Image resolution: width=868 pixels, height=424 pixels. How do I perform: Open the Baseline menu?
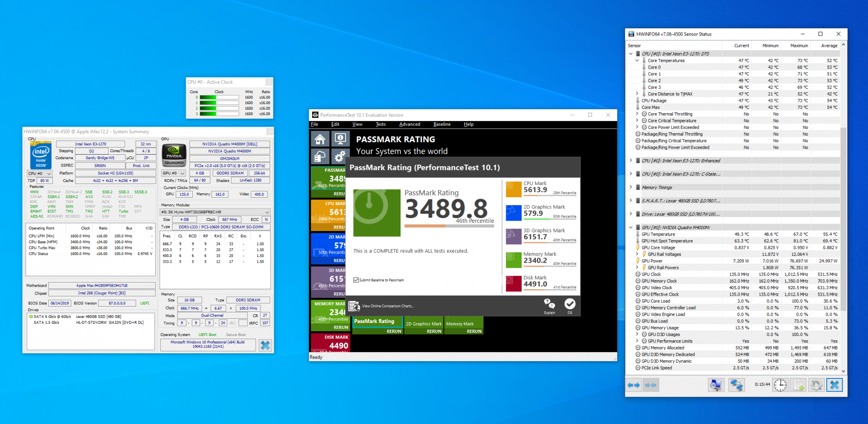(x=442, y=124)
